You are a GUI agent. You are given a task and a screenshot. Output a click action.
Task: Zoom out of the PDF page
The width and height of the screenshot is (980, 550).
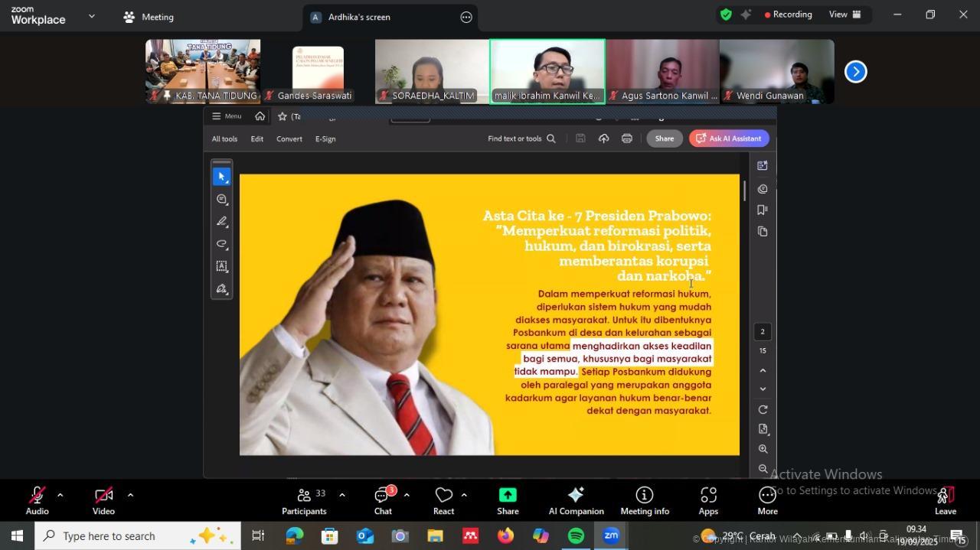tap(763, 468)
